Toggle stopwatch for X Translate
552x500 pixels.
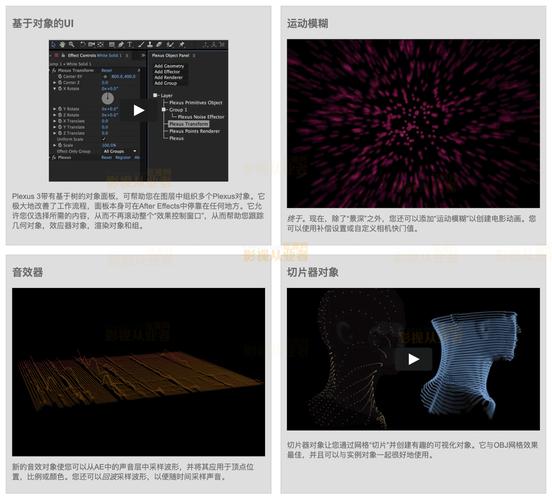tap(60, 121)
